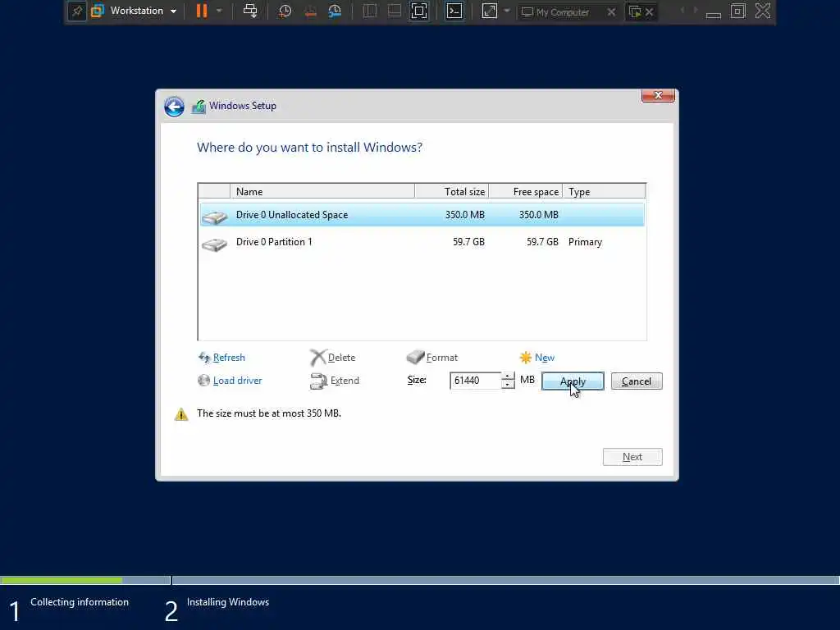Select the running VM tab icon

point(636,11)
